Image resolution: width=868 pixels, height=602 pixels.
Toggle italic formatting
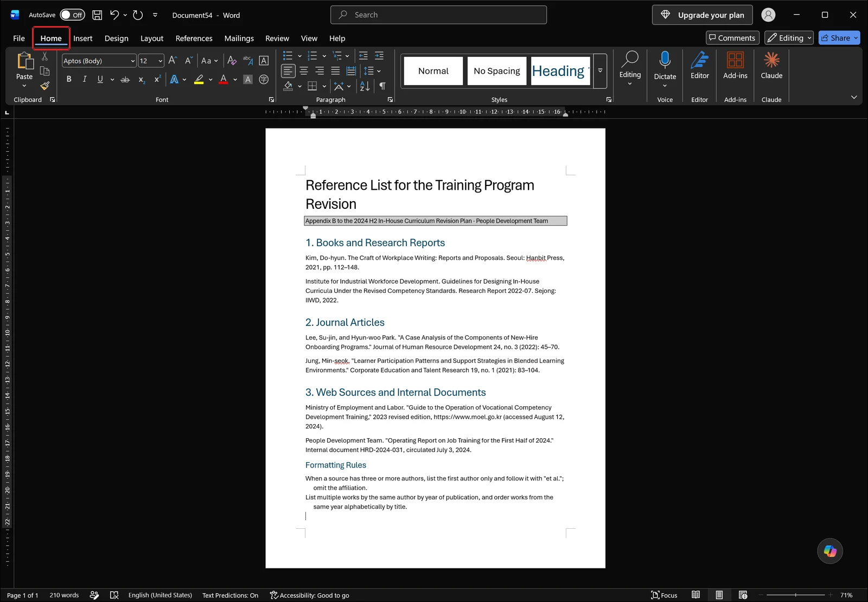pos(85,79)
